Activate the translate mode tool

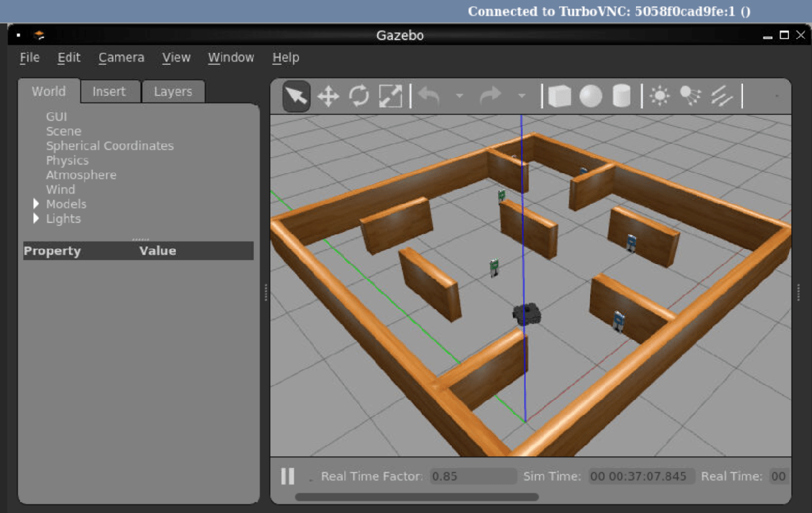[x=328, y=96]
